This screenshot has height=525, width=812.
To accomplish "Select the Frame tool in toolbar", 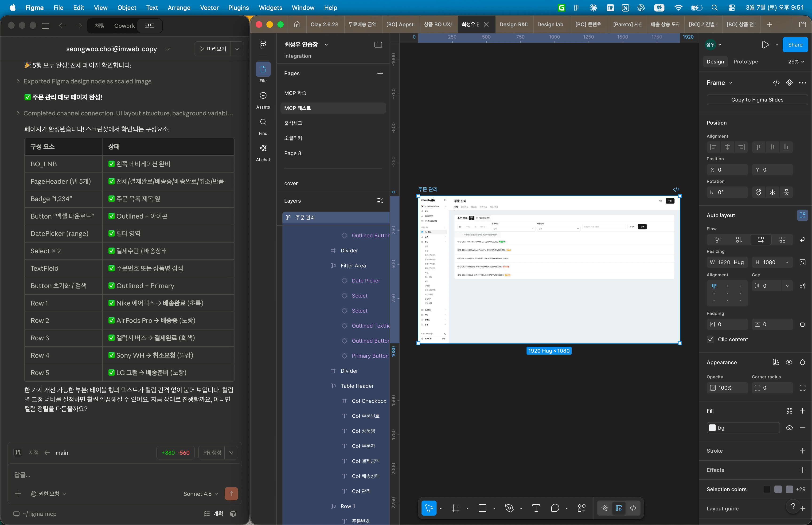I will [456, 508].
